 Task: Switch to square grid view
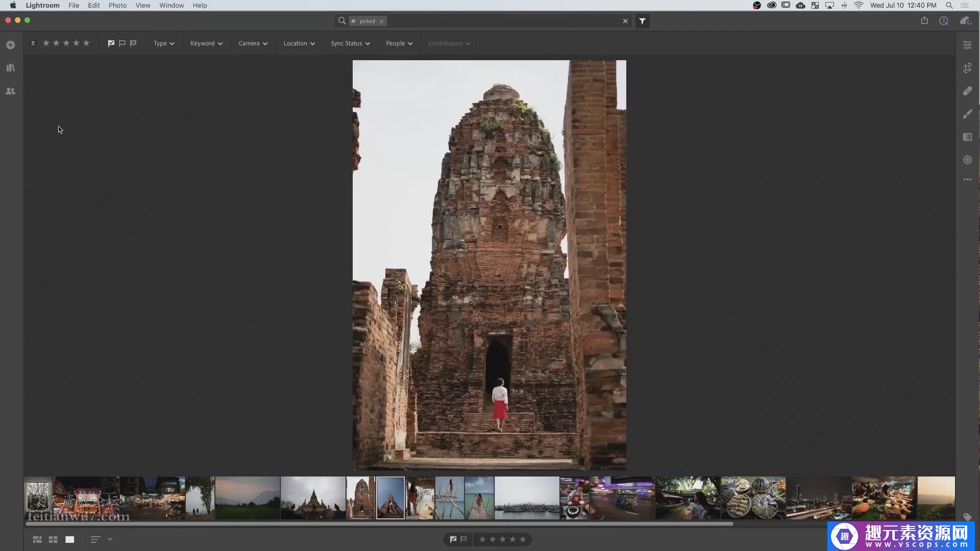(53, 539)
